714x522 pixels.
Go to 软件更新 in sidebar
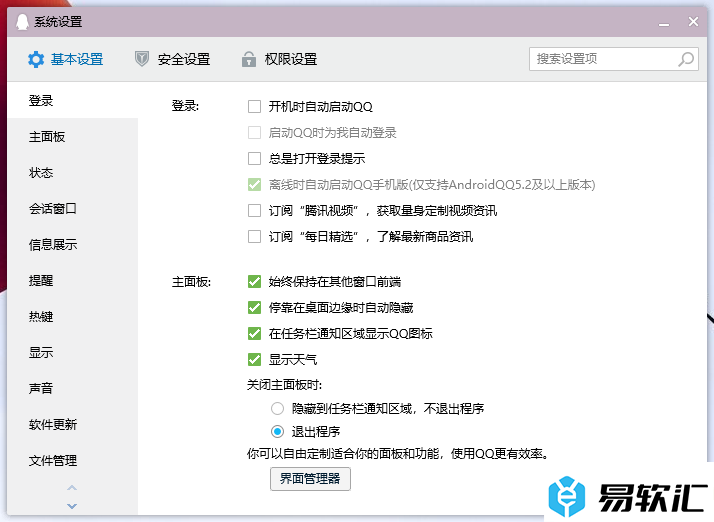(x=73, y=425)
